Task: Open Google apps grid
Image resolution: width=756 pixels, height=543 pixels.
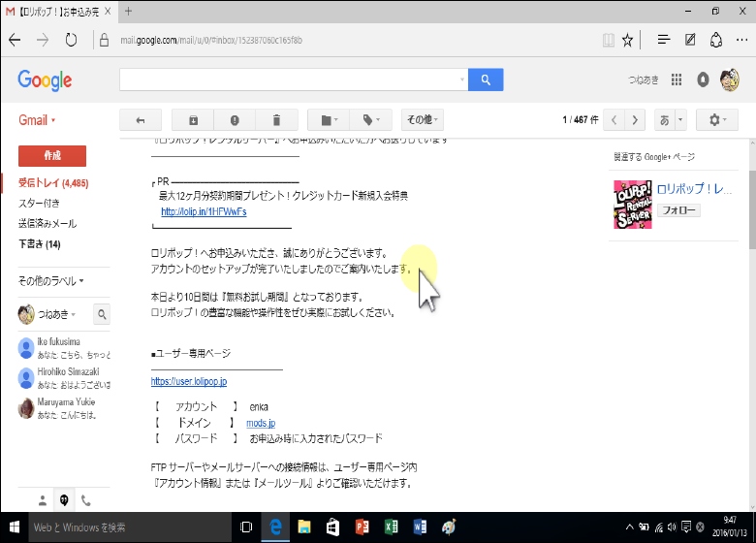Action: point(677,80)
